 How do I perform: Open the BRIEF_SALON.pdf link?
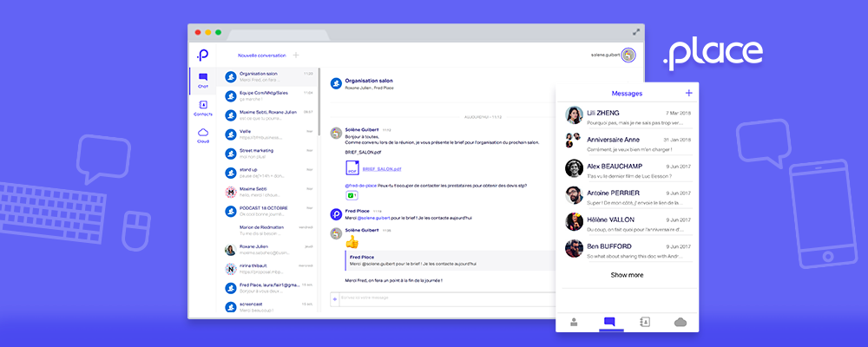click(381, 169)
